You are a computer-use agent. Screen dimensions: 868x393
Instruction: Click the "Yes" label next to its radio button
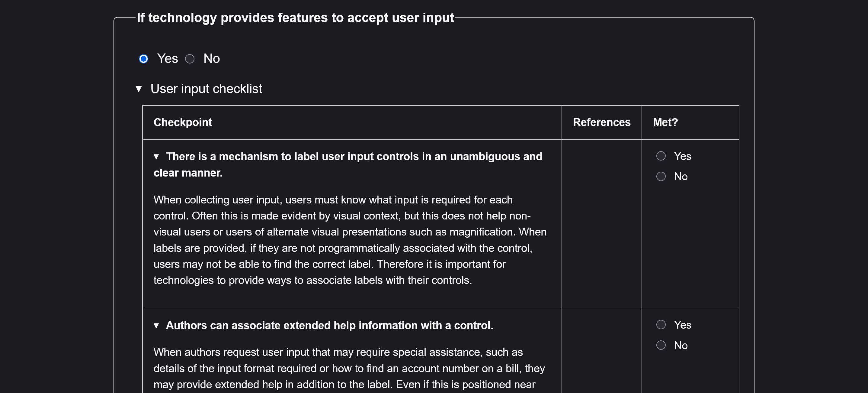tap(168, 58)
